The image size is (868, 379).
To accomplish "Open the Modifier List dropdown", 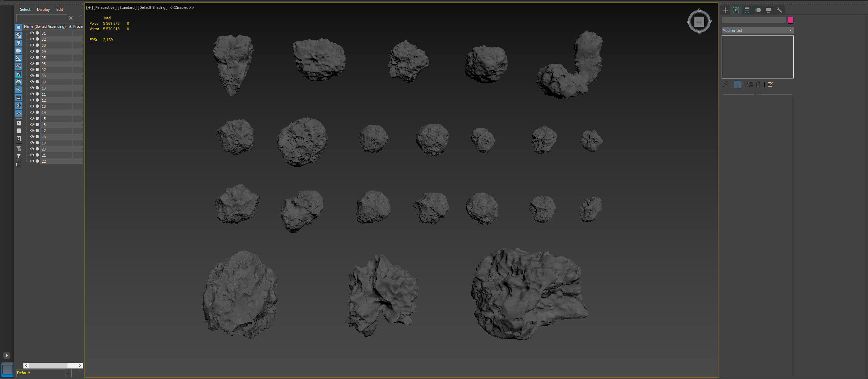I will click(757, 31).
